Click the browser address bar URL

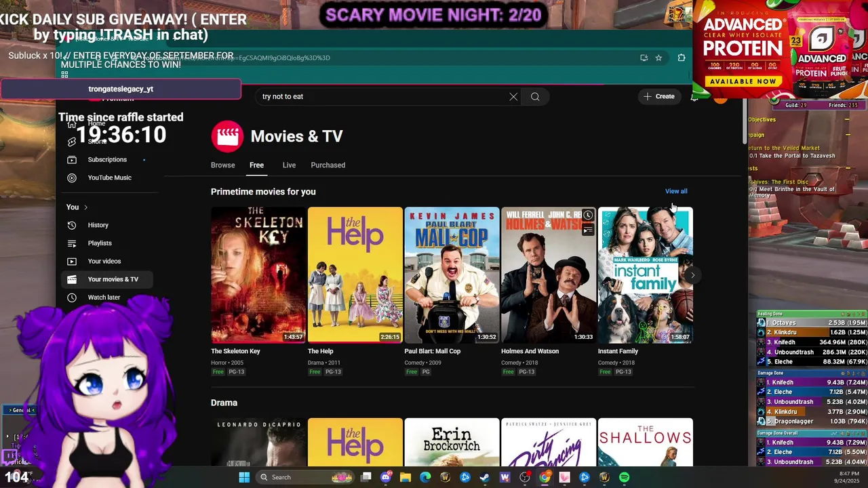pyautogui.click(x=237, y=58)
